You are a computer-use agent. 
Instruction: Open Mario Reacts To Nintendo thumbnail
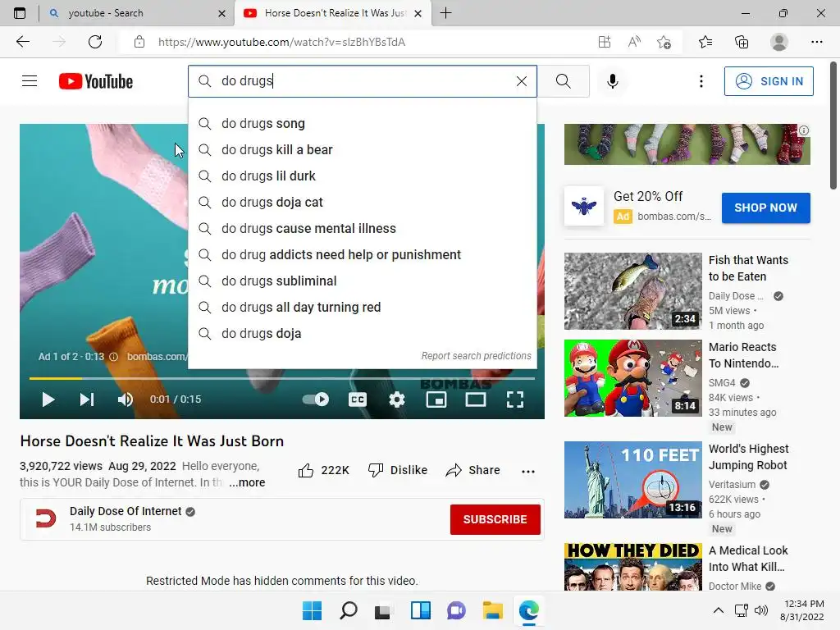(632, 377)
